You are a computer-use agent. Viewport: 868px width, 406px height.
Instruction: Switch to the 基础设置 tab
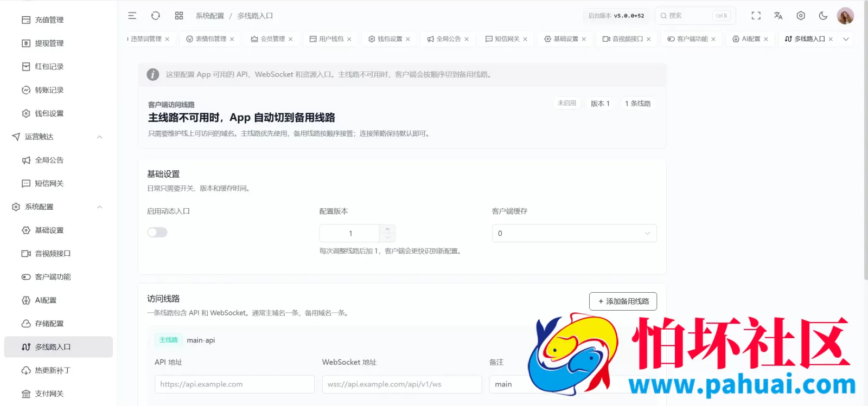pyautogui.click(x=565, y=39)
